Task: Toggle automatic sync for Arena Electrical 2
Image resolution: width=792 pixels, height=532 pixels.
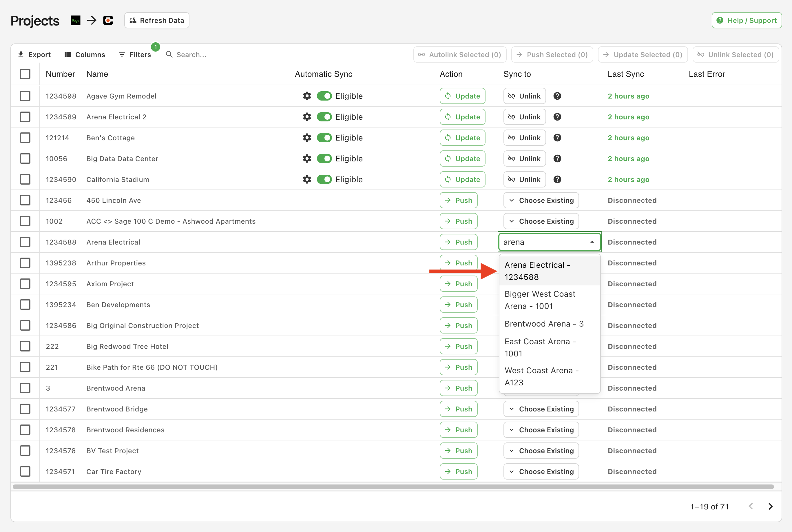Action: click(324, 117)
